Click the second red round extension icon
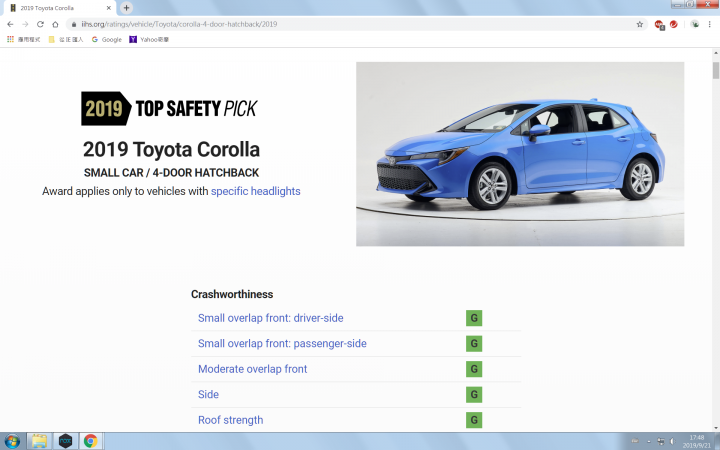This screenshot has width=720, height=450. (x=674, y=24)
